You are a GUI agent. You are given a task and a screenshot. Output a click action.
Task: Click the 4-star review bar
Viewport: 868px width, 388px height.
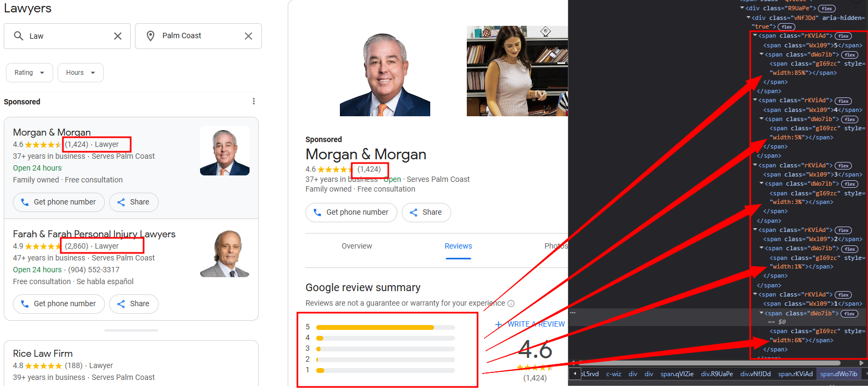pyautogui.click(x=386, y=338)
